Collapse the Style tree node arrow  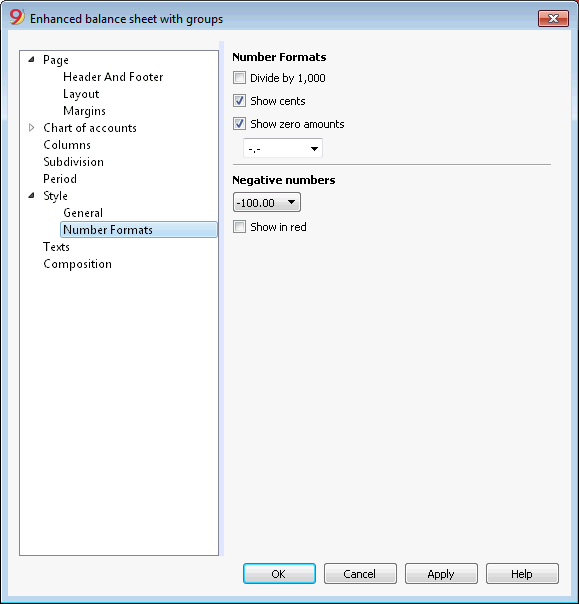point(32,196)
